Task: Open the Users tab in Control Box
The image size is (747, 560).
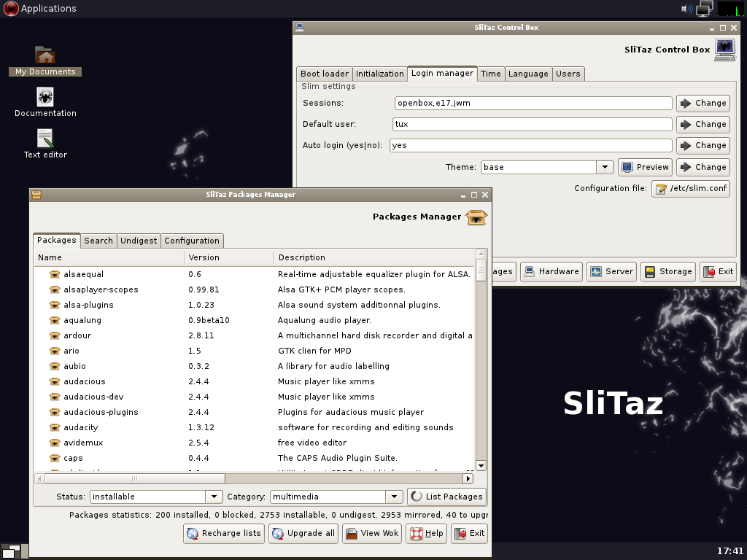Action: coord(568,74)
